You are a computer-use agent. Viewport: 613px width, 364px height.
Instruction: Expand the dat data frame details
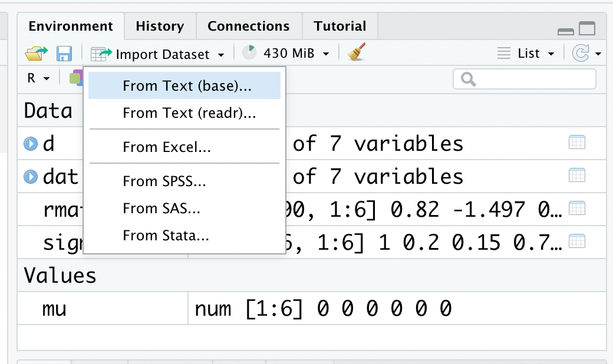(x=31, y=176)
